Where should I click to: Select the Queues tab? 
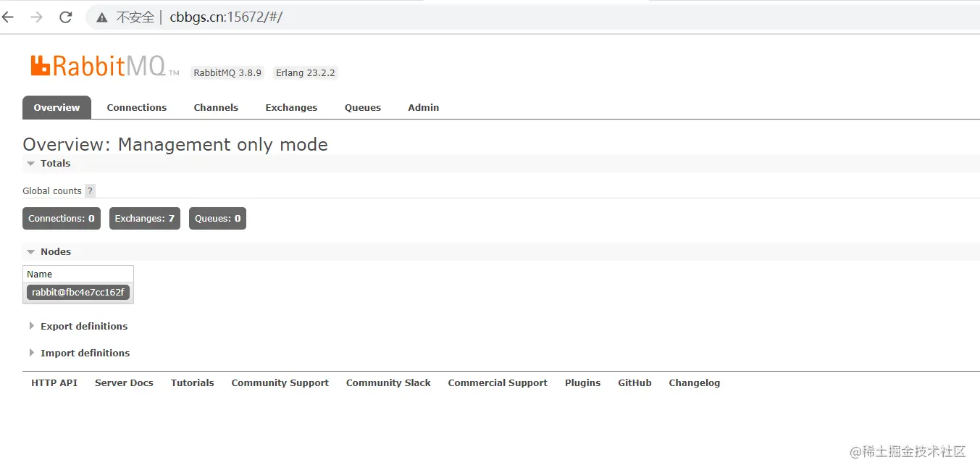pos(363,107)
